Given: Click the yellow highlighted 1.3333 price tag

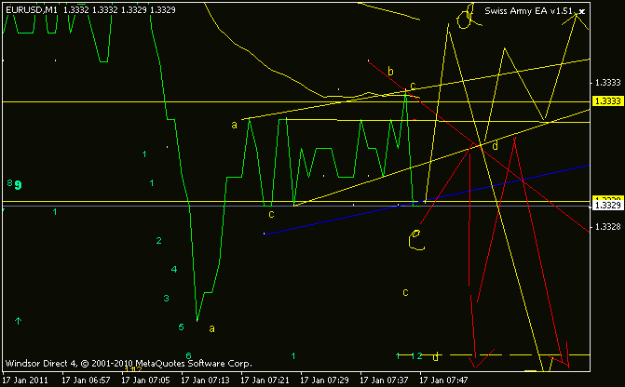Looking at the screenshot, I should [607, 101].
